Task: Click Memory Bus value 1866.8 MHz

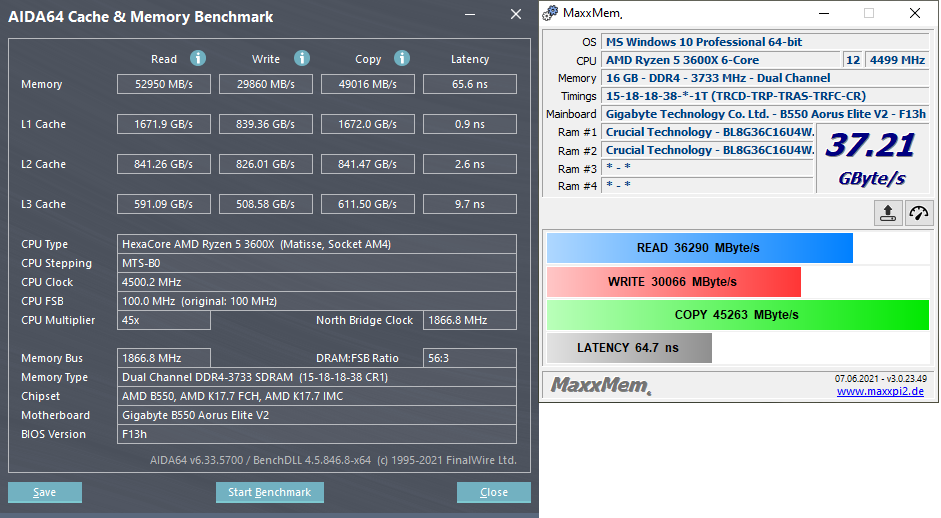Action: tap(164, 358)
